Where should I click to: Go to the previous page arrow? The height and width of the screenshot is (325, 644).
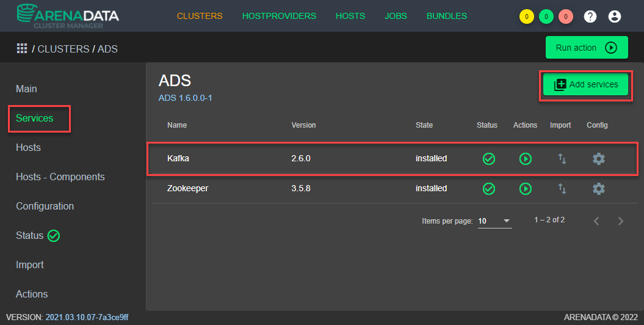[x=596, y=221]
